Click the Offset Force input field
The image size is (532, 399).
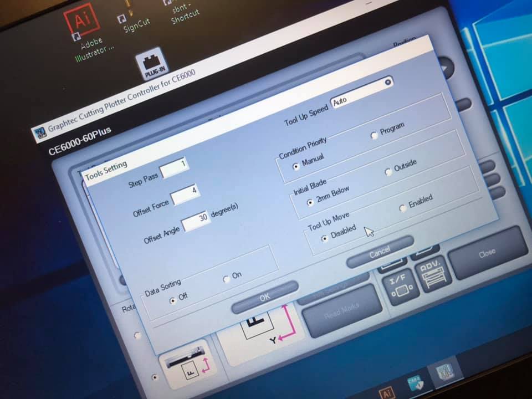(185, 195)
